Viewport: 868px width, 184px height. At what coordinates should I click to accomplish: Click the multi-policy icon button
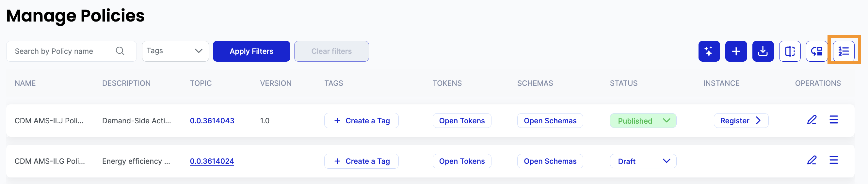(816, 51)
